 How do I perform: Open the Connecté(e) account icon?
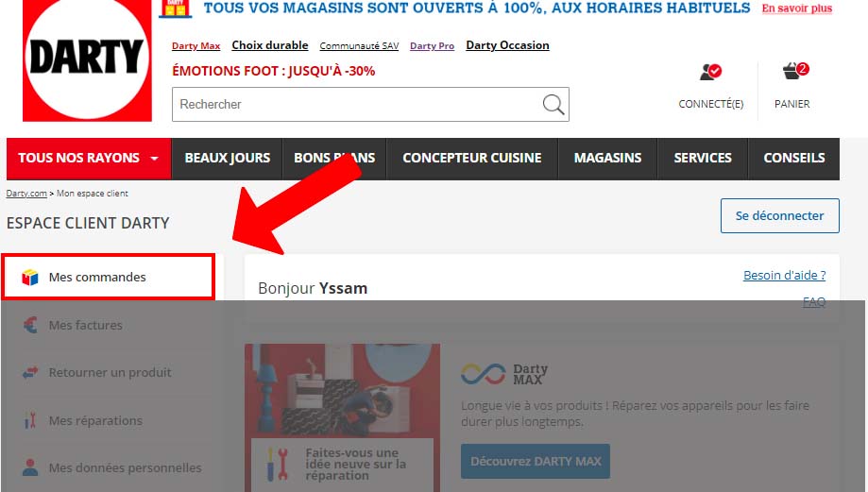tap(710, 73)
